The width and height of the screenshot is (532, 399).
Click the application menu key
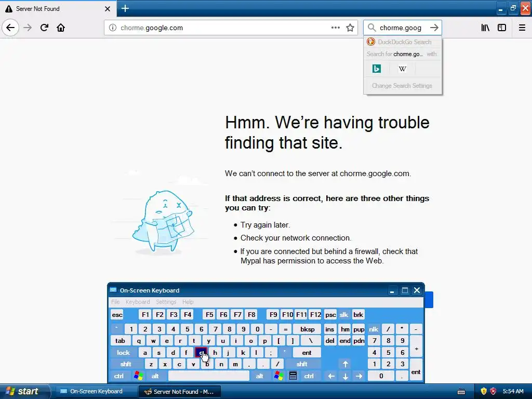click(293, 376)
